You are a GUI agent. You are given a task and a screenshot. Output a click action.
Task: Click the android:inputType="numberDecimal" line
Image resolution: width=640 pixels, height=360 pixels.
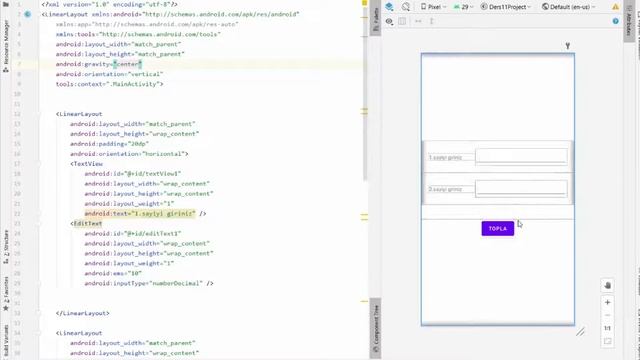149,283
